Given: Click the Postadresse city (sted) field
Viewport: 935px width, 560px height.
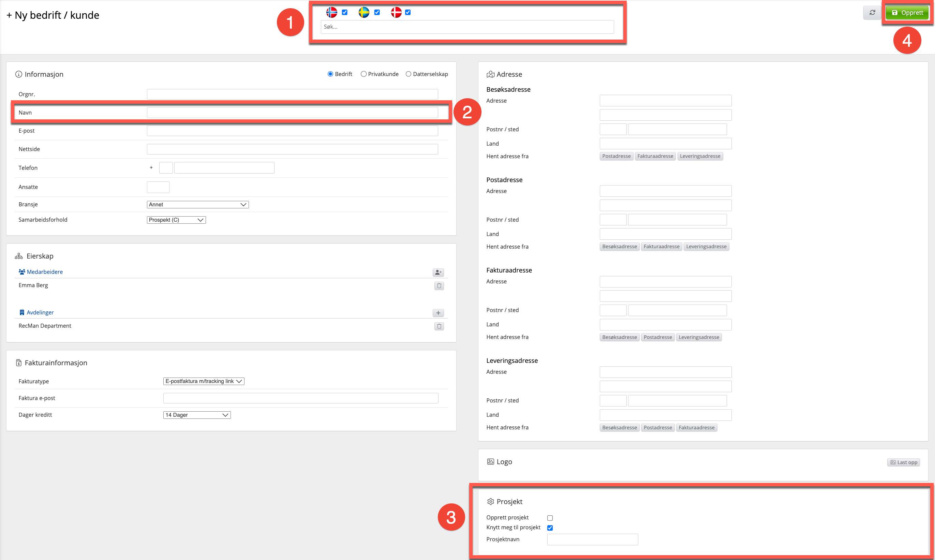Looking at the screenshot, I should pyautogui.click(x=677, y=220).
